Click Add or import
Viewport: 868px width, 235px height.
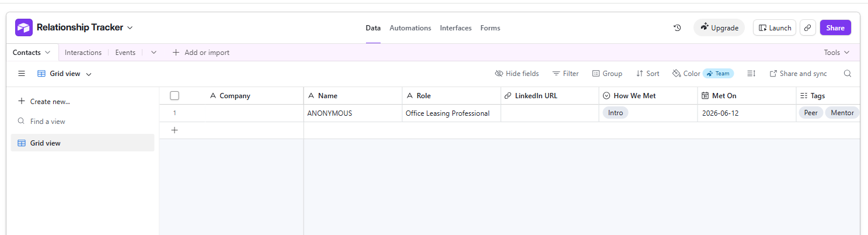click(x=201, y=52)
